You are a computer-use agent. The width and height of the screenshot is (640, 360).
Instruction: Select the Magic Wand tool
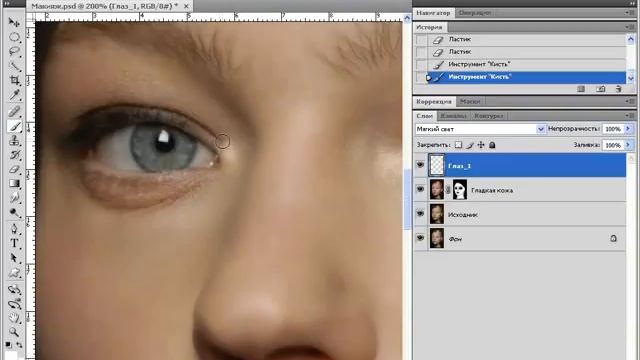[14, 66]
